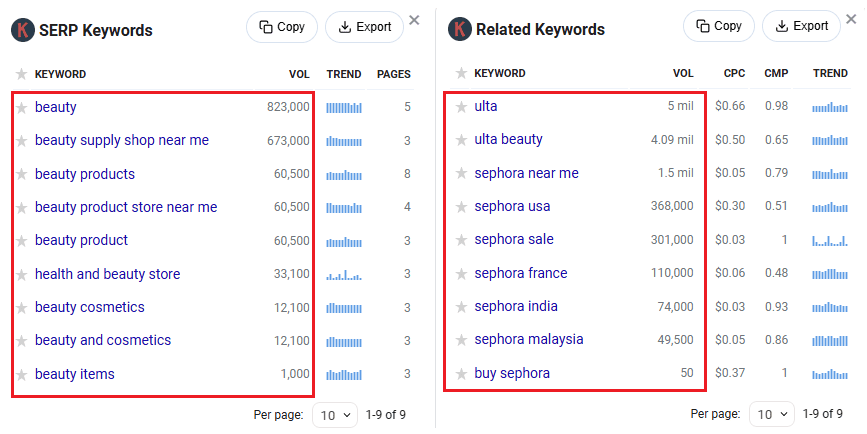867x434 pixels.
Task: Click the trend chart for 'health and beauty store'
Action: point(343,274)
